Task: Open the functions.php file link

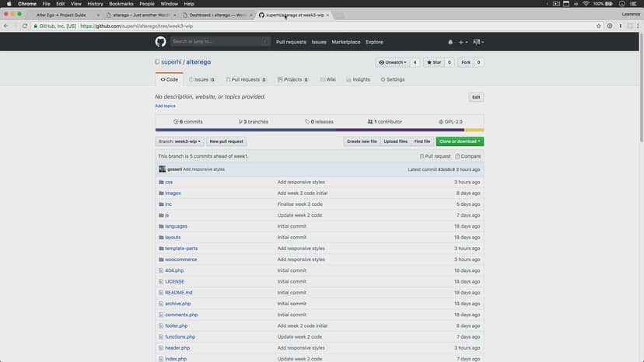Action: point(180,336)
